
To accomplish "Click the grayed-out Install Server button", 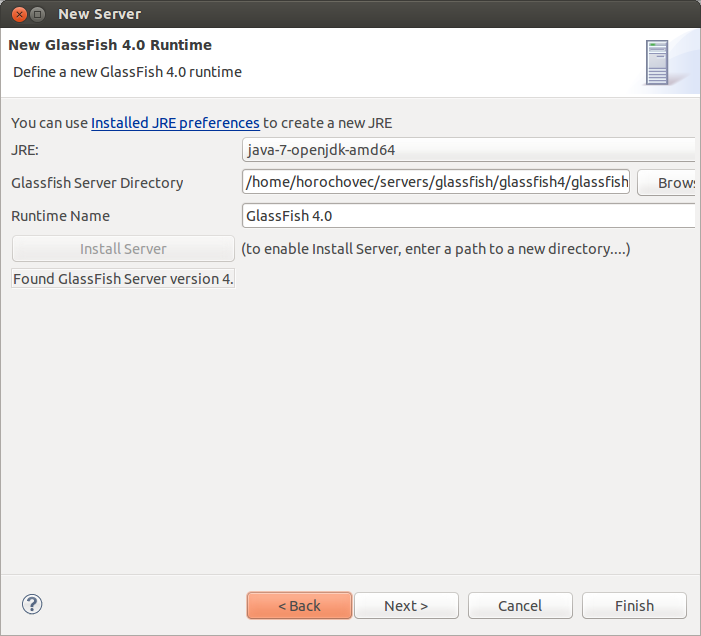I will pyautogui.click(x=123, y=249).
